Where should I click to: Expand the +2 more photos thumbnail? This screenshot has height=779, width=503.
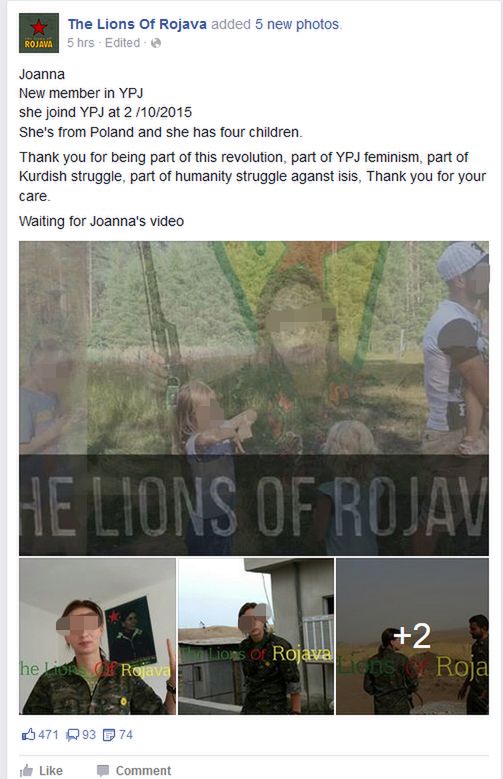point(413,636)
